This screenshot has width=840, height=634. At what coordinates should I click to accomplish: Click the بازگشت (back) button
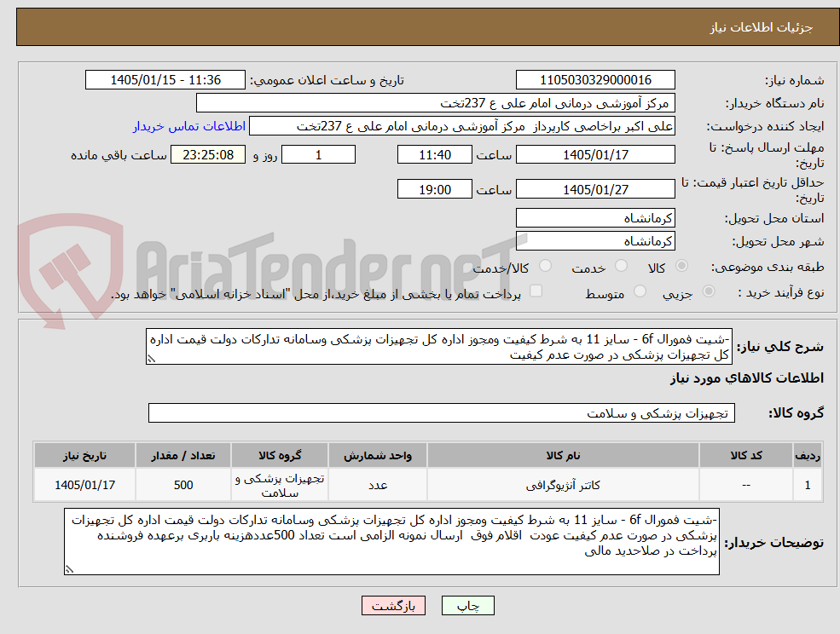tap(393, 606)
